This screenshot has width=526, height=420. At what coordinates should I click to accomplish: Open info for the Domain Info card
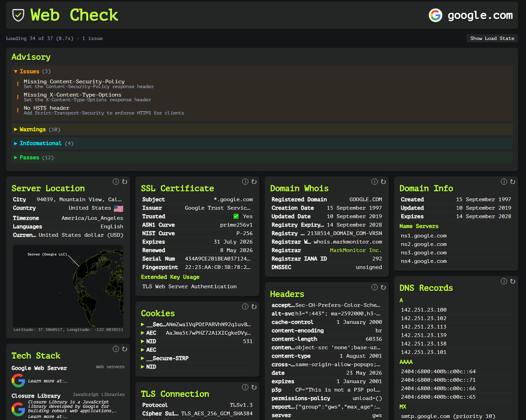click(504, 182)
